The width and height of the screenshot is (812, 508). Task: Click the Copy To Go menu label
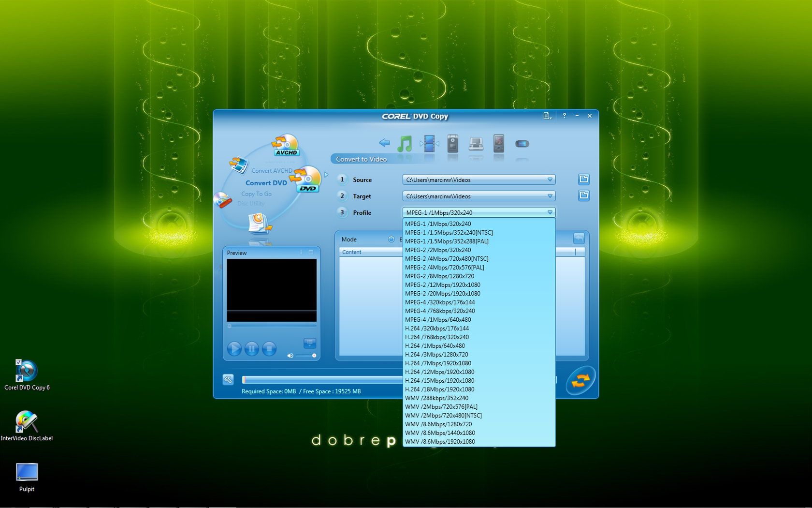[x=256, y=194]
